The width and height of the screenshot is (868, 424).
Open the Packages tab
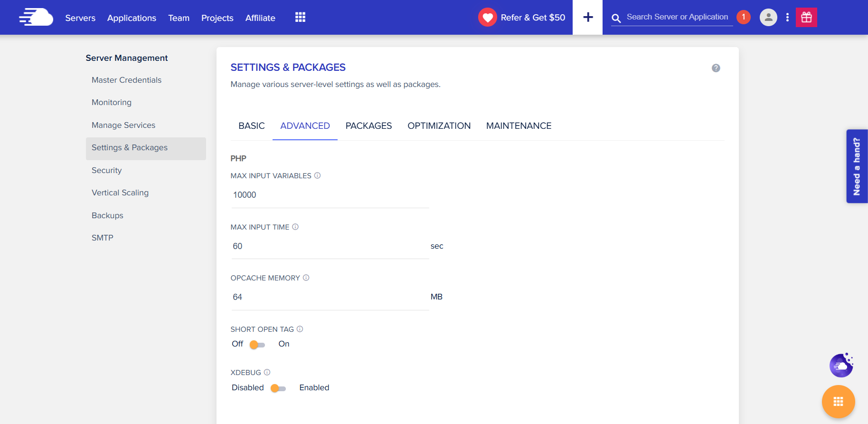point(368,126)
